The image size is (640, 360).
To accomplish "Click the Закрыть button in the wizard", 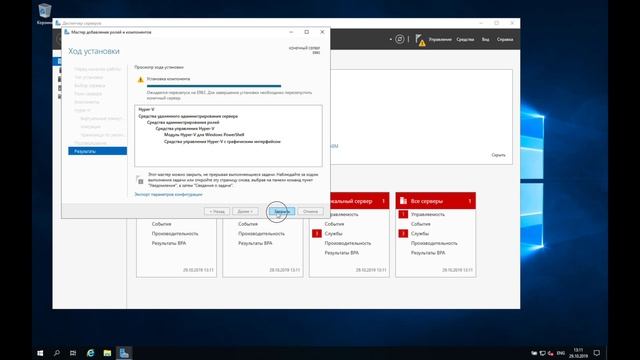I will point(282,211).
